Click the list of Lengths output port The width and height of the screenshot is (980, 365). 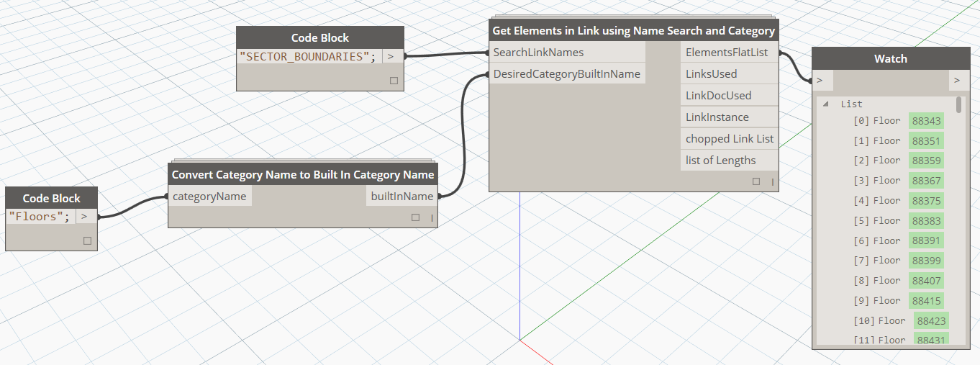(720, 161)
